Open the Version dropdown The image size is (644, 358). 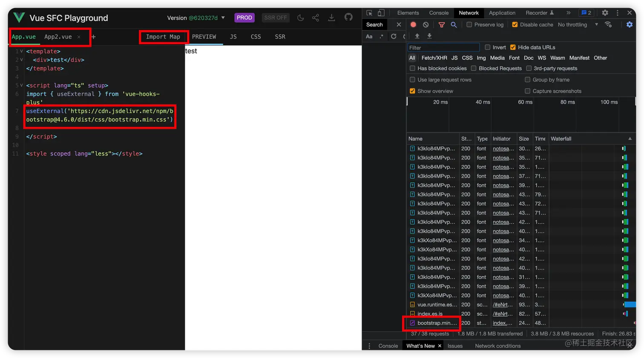[196, 18]
